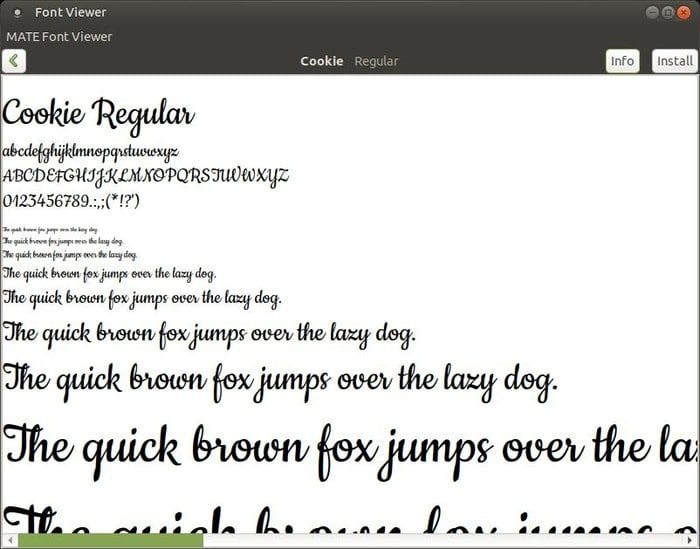Click the digits 0123456789 sample line
The height and width of the screenshot is (549, 700).
(71, 201)
